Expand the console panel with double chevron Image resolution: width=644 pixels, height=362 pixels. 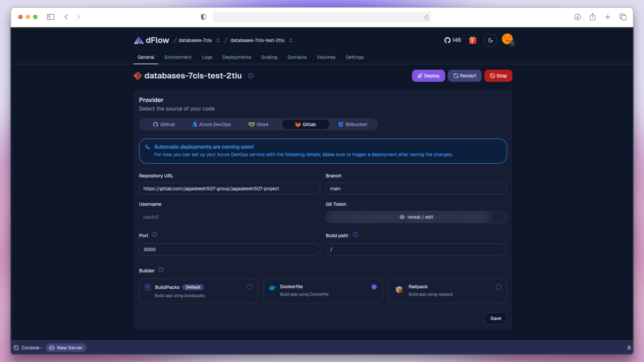point(629,348)
